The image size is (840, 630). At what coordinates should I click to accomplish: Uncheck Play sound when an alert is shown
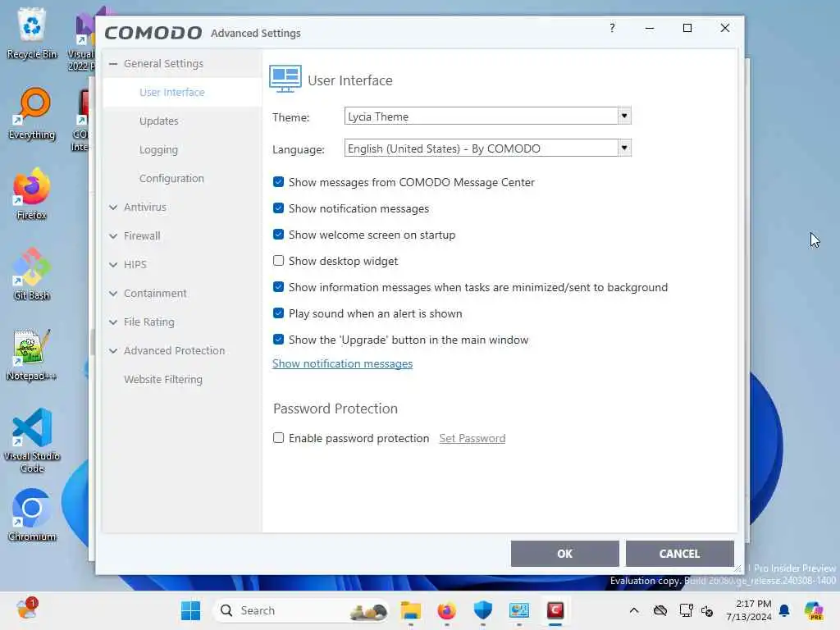(278, 313)
